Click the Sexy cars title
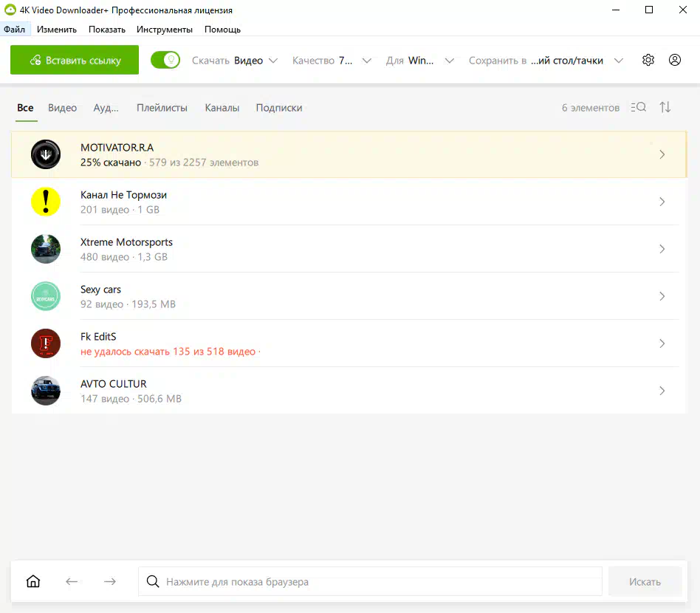700x613 pixels. tap(100, 290)
